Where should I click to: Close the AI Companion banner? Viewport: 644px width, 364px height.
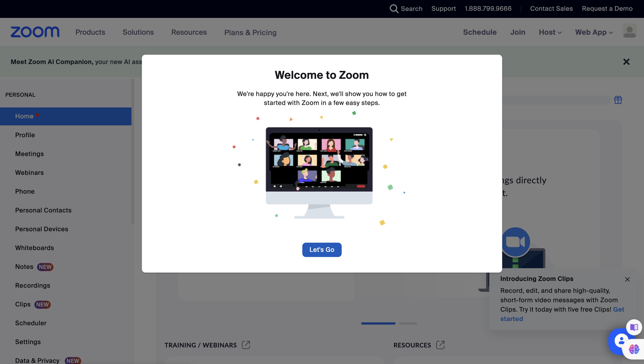[626, 62]
